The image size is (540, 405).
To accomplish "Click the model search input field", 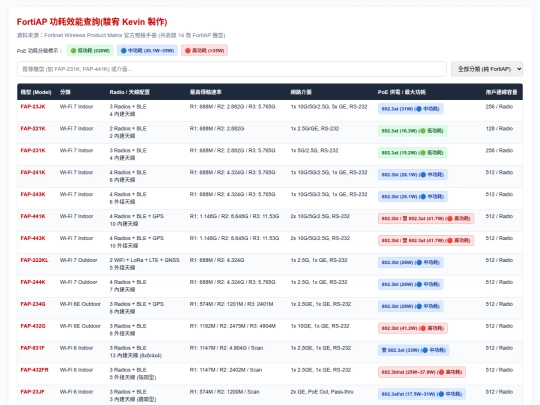I will click(x=232, y=69).
